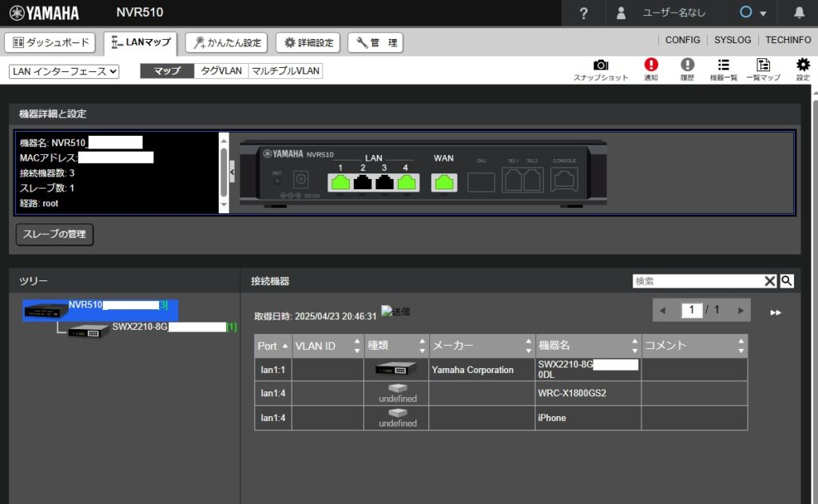Screen dimensions: 818x504
Task: Select the LANマップ tab
Action: [141, 43]
